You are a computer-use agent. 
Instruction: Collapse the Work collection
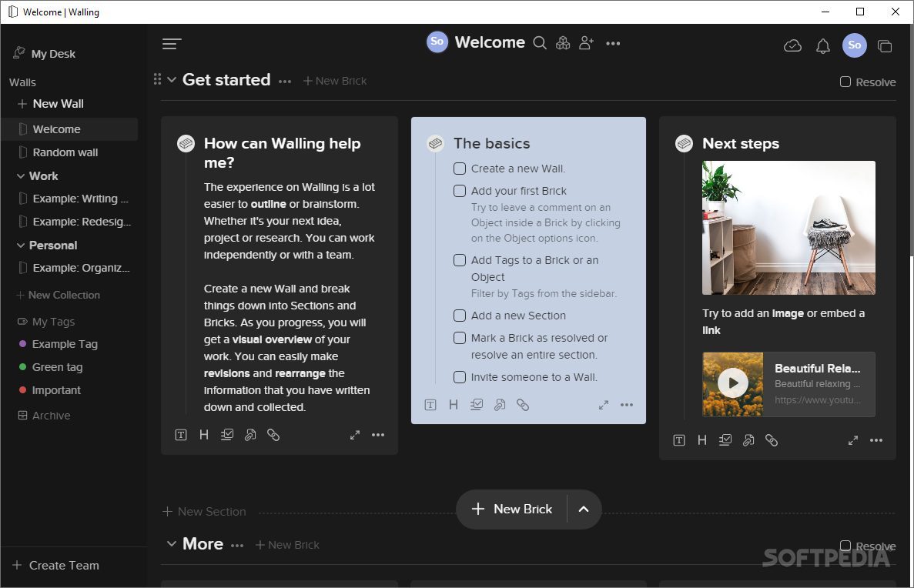pos(20,175)
